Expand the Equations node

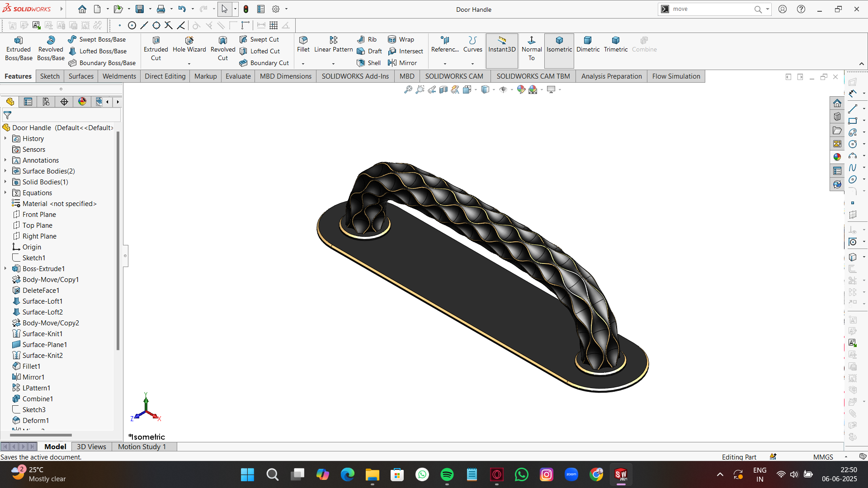[x=5, y=193]
